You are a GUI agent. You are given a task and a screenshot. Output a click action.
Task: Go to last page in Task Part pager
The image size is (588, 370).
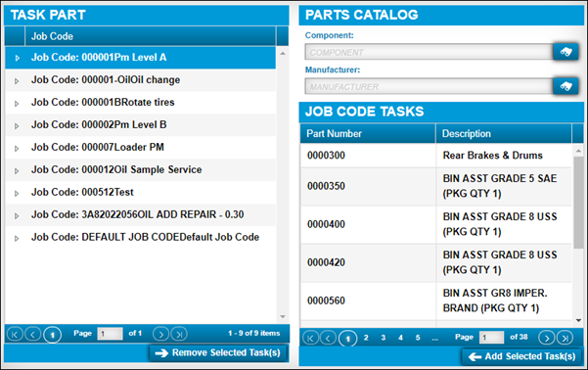(179, 334)
